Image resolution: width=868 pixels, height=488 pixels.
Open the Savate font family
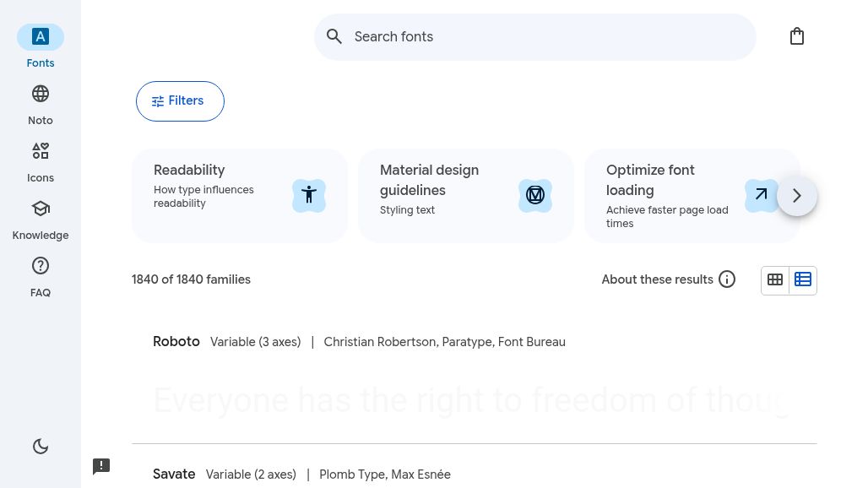coord(174,474)
